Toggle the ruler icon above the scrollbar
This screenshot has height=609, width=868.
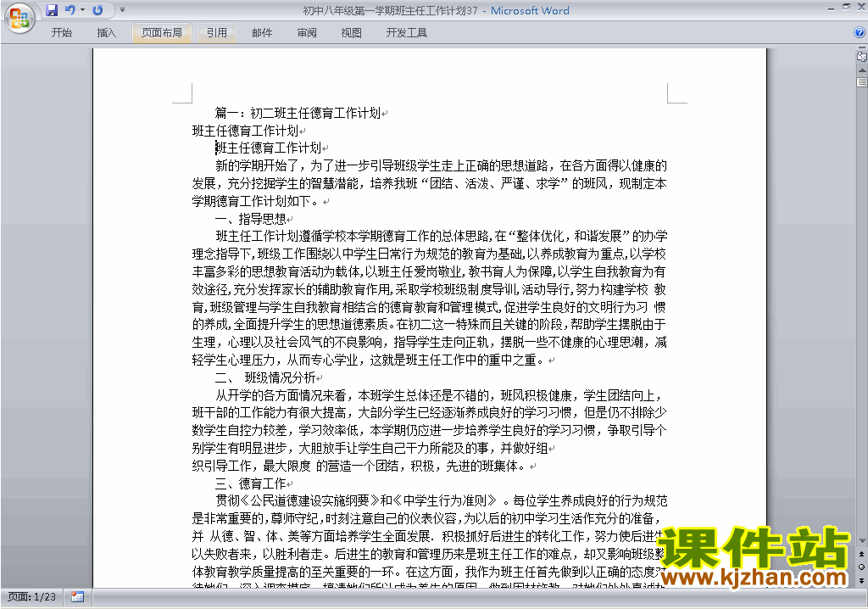pos(862,56)
